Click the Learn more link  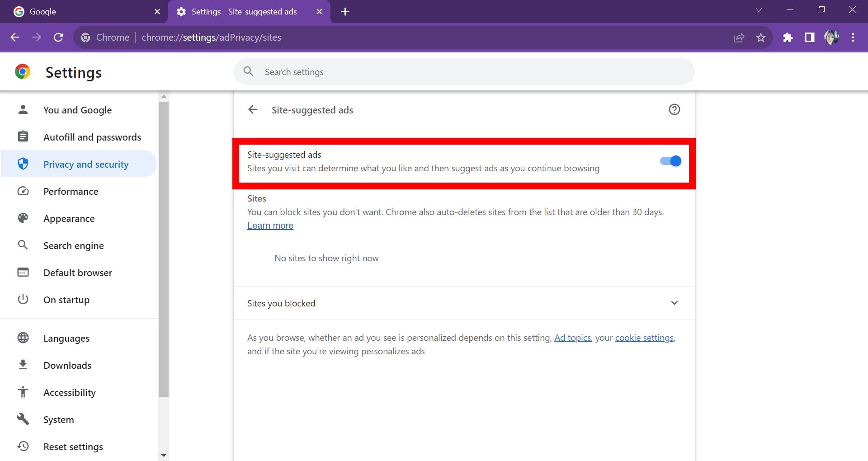tap(270, 226)
